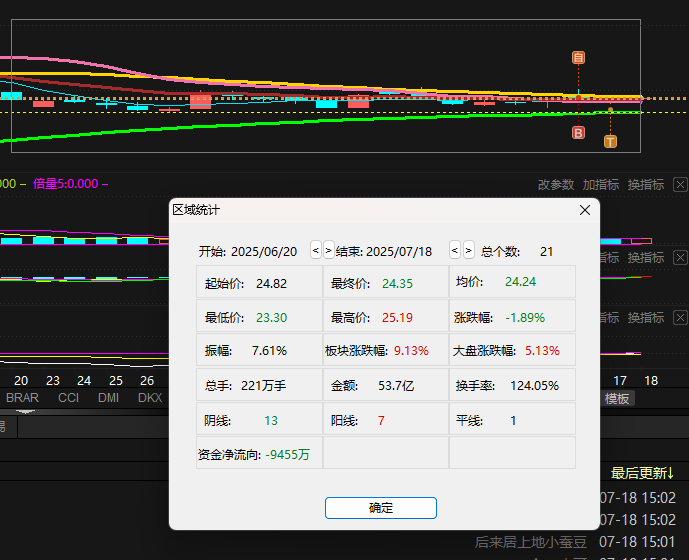Viewport: 689px width, 560px height.
Task: Click the red B marker on chart
Action: click(578, 132)
